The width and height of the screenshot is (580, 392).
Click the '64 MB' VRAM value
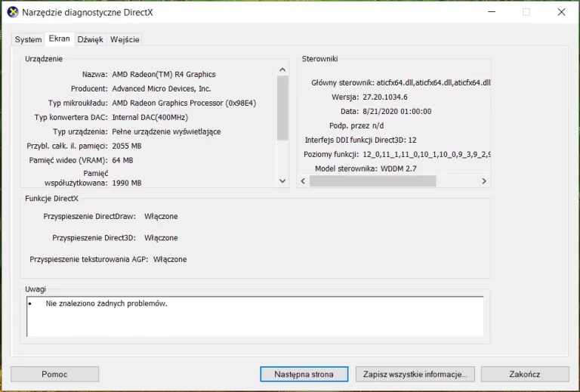tap(122, 160)
